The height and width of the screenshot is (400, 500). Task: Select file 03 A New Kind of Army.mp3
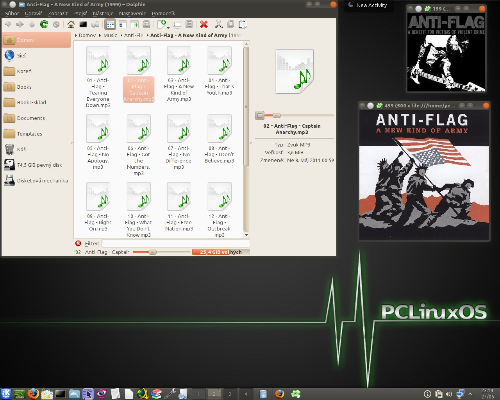(179, 74)
